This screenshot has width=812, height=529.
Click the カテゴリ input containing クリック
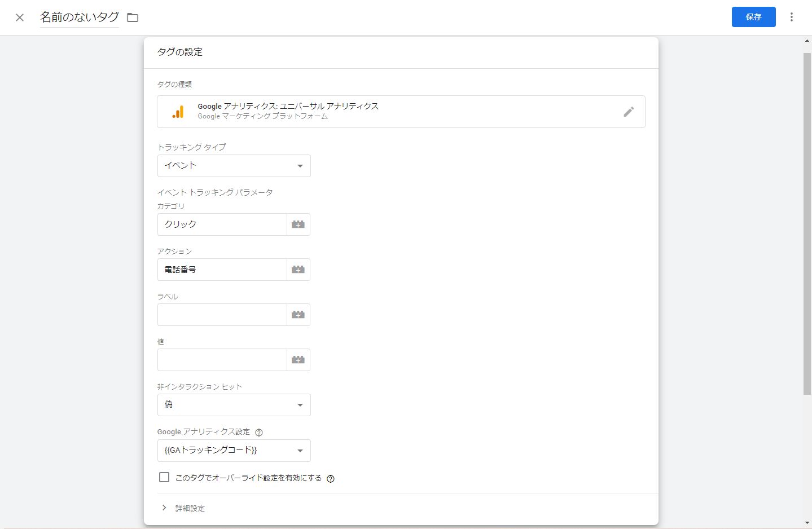(x=222, y=224)
